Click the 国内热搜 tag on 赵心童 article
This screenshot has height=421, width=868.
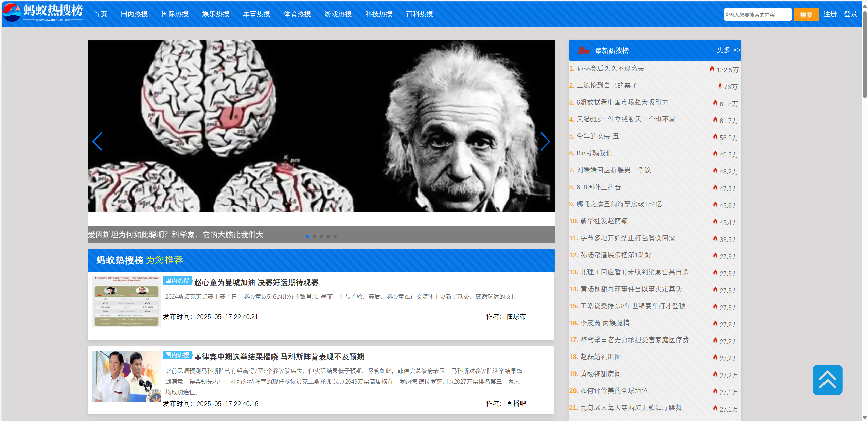(x=177, y=281)
